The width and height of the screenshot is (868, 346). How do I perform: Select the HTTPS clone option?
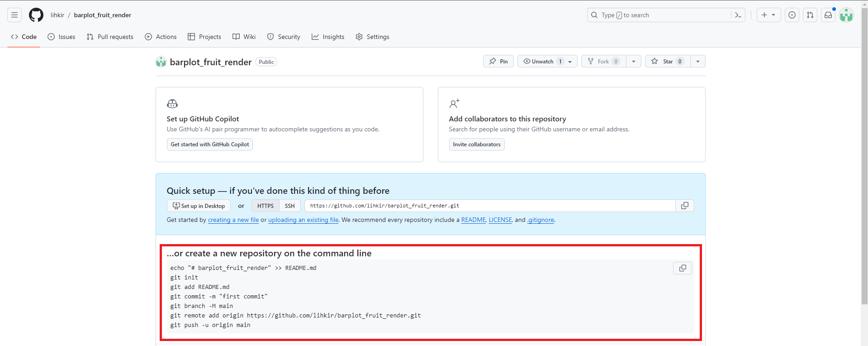tap(266, 206)
